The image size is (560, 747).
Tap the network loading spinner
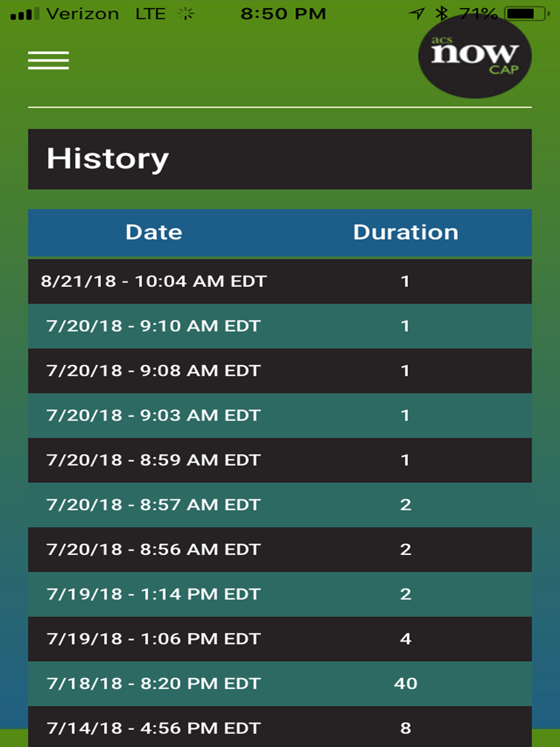pyautogui.click(x=185, y=14)
